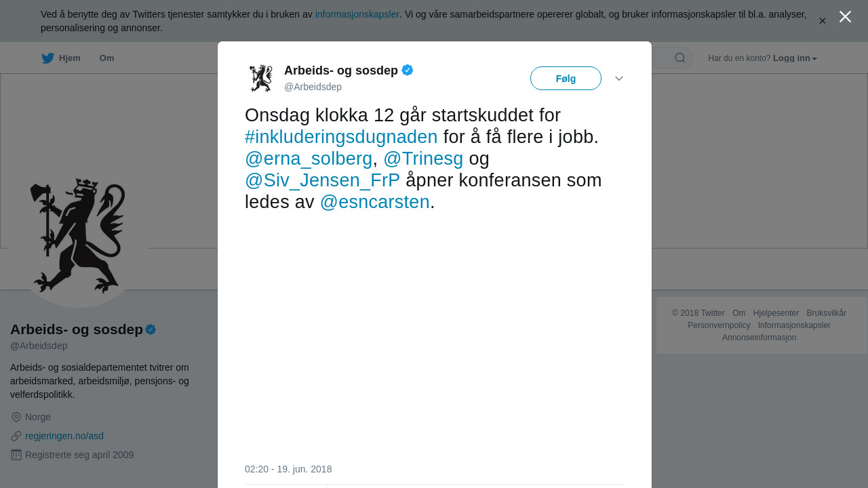Viewport: 868px width, 488px height.
Task: Click the tweet timestamp 02:20 - 19. jun. 2018
Action: (288, 469)
